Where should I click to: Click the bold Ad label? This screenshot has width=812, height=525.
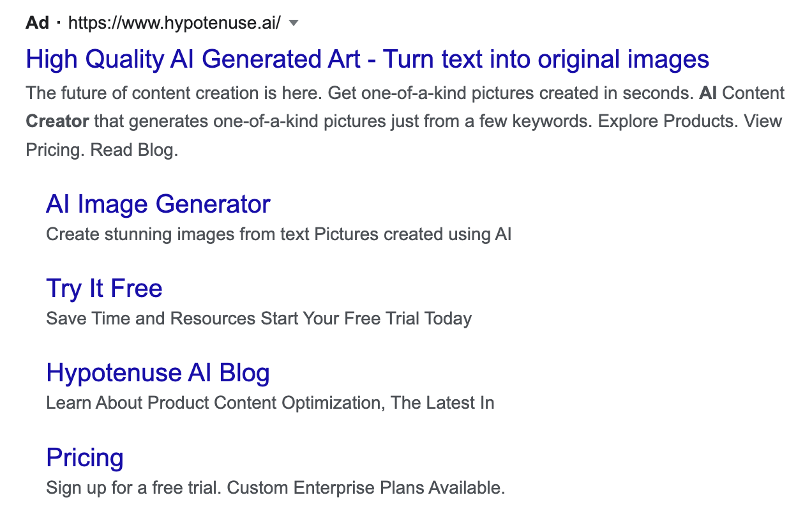tap(37, 24)
